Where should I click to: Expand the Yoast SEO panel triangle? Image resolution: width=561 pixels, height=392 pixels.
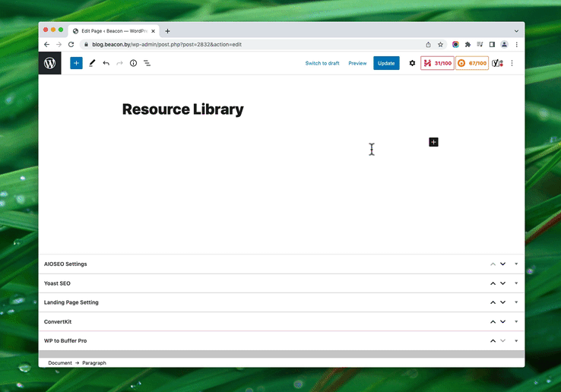[516, 283]
